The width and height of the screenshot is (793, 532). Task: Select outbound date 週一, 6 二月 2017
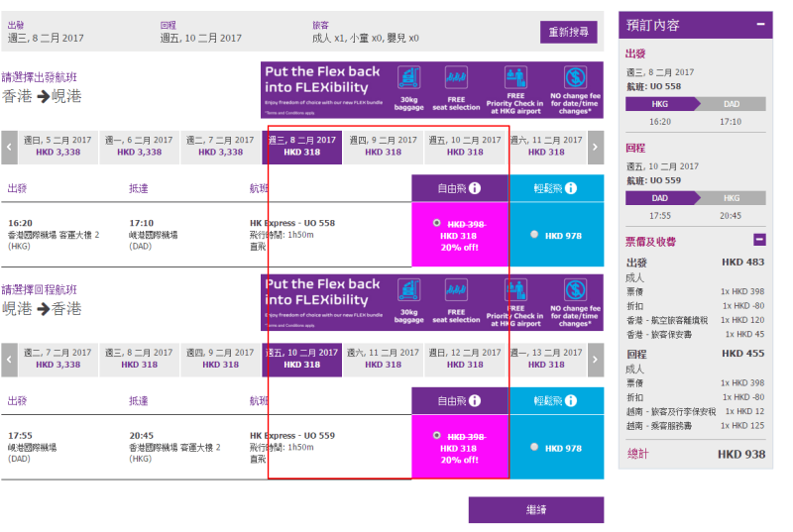click(x=139, y=147)
